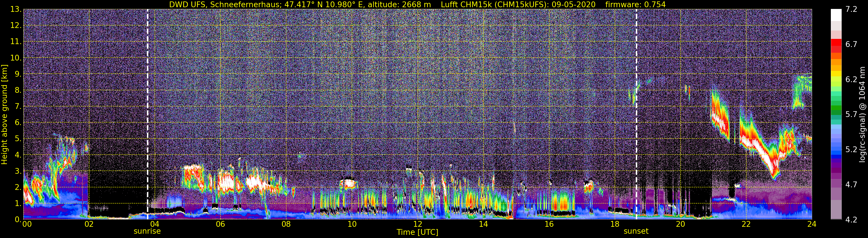This screenshot has width=868, height=238.
Task: Click the '08' time axis tick label
Action: coord(286,224)
